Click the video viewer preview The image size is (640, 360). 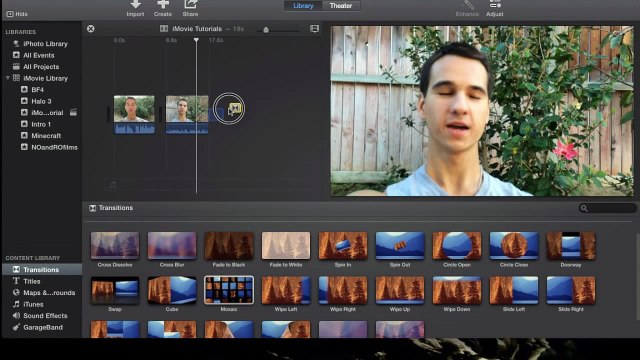[x=482, y=111]
